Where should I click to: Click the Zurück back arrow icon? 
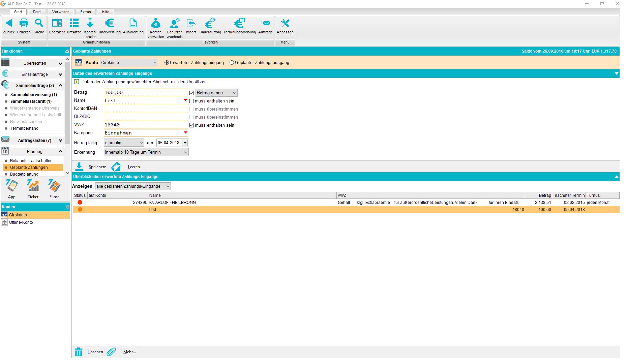(x=9, y=23)
